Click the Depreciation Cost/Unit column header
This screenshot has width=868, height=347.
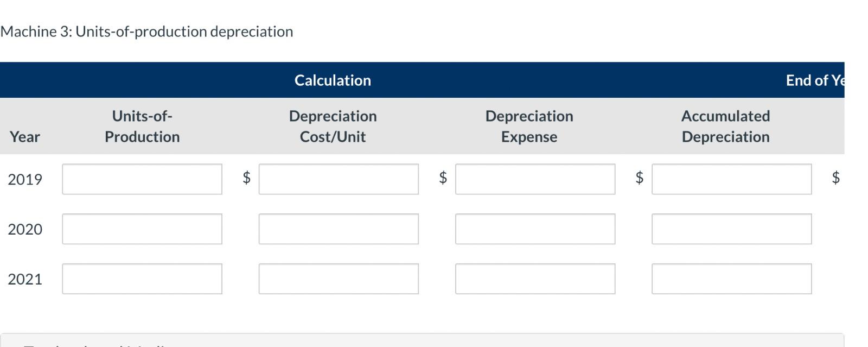[x=333, y=127]
